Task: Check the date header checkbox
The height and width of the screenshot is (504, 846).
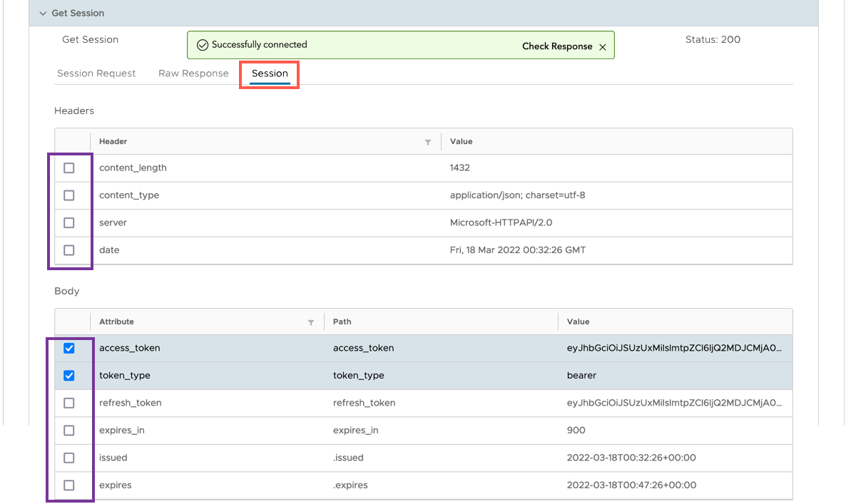Action: [69, 250]
